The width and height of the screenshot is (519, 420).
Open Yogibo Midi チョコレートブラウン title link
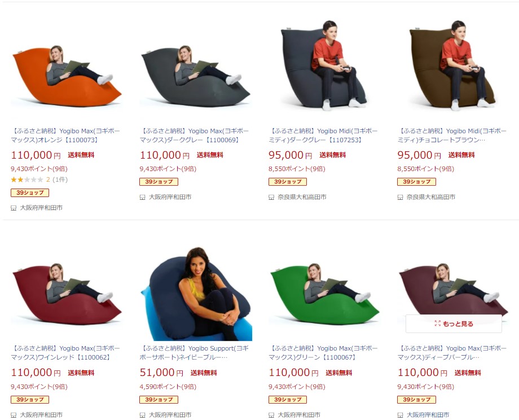click(x=452, y=135)
